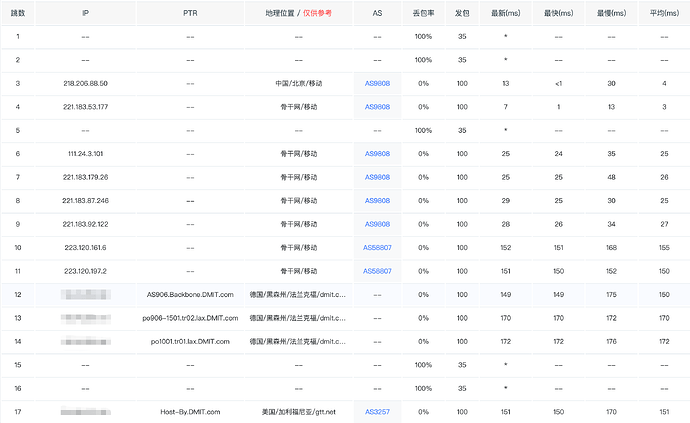Screen dimensions: 690x423
Task: Click blurred IP cell in hop 13
Action: [85, 318]
